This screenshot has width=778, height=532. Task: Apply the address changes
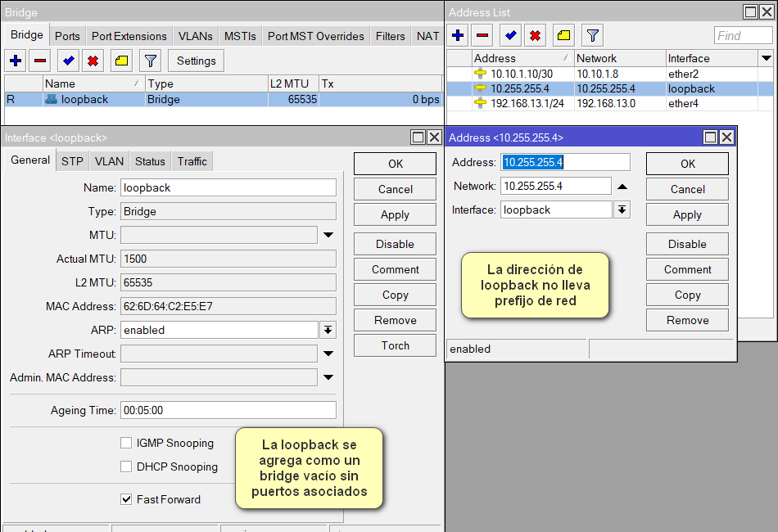(x=687, y=214)
